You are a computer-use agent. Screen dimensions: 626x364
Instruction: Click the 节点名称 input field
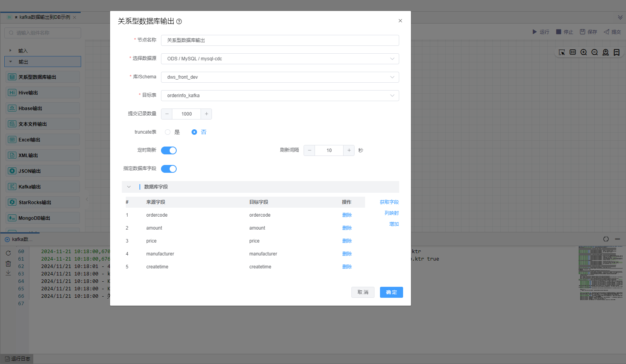pos(280,40)
